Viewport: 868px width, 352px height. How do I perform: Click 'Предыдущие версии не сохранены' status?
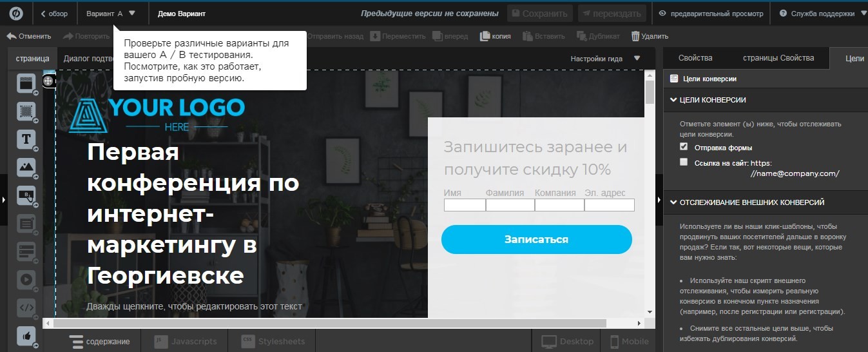[x=429, y=13]
